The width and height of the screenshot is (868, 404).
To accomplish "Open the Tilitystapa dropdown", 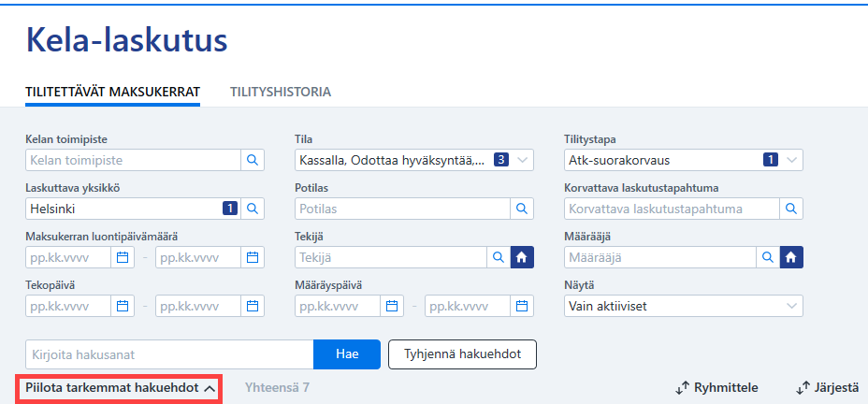I will click(684, 160).
